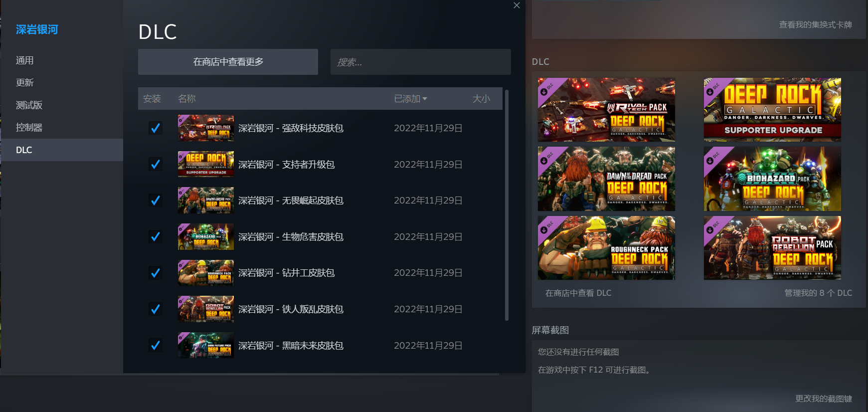Select the 深岩银河 - 支持者升级包 name text

coord(286,164)
